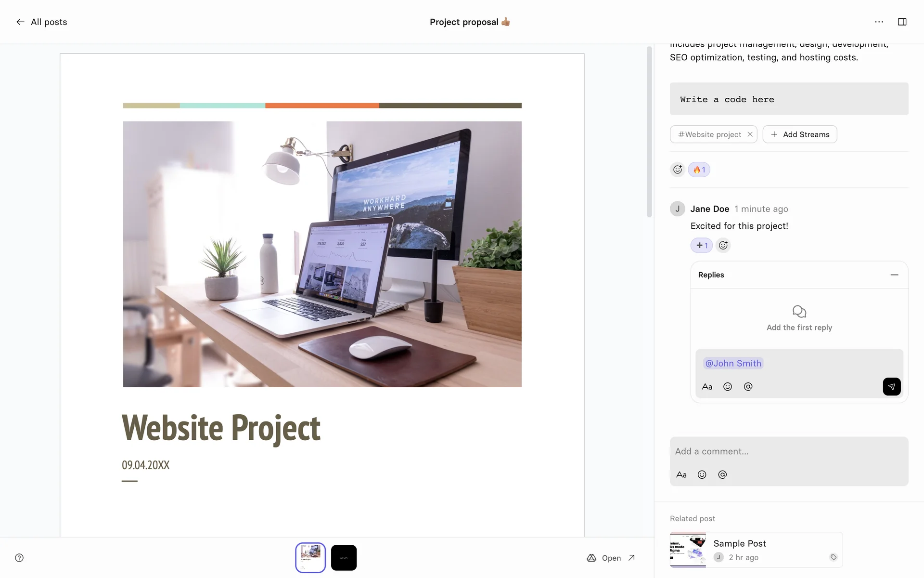Image resolution: width=924 pixels, height=578 pixels.
Task: Insert emoji in the reply box
Action: tap(728, 387)
